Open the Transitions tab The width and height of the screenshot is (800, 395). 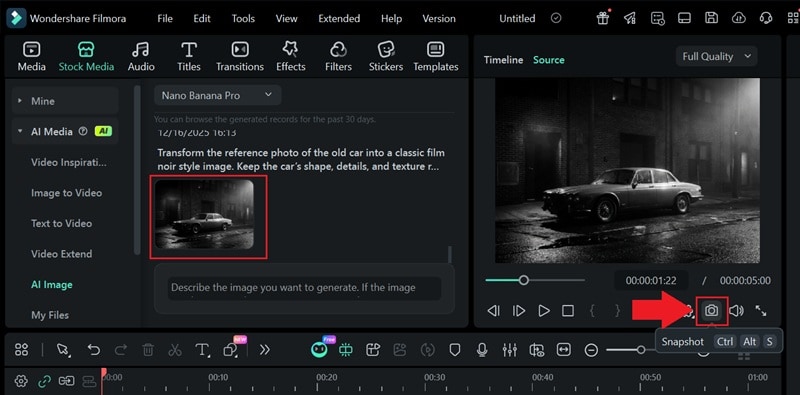point(240,57)
